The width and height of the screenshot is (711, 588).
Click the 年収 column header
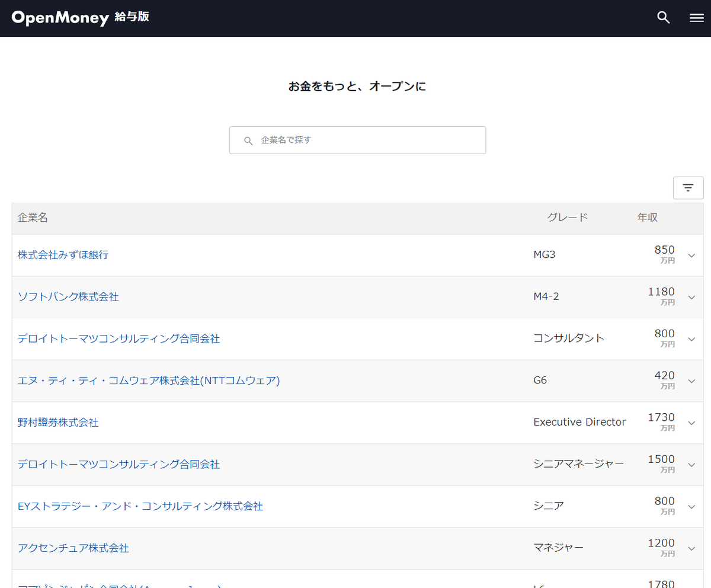[x=648, y=218]
